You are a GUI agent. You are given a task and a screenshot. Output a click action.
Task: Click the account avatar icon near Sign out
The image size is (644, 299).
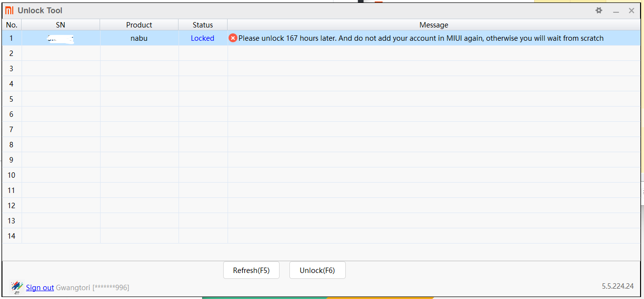coord(17,287)
